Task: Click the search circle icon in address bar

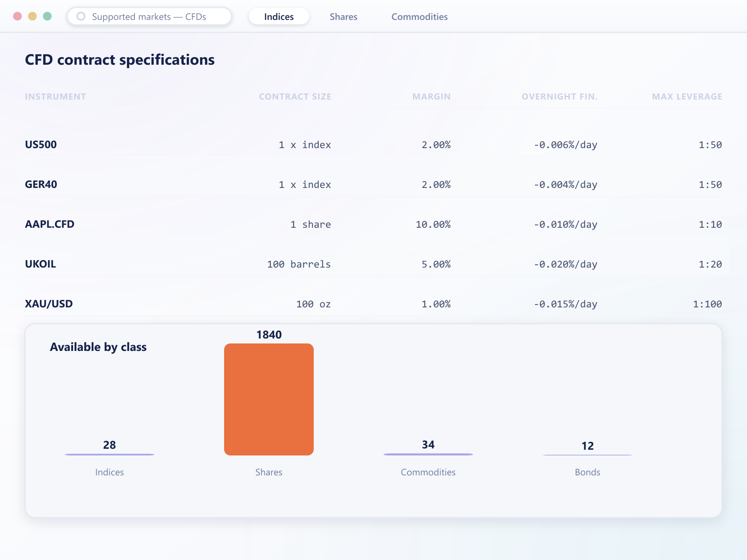Action: coord(81,16)
